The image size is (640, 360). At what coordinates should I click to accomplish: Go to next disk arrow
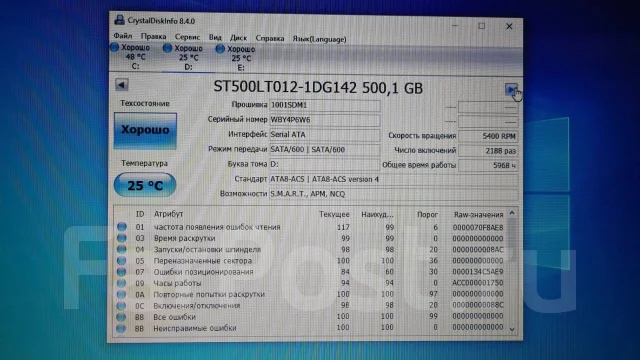point(511,89)
